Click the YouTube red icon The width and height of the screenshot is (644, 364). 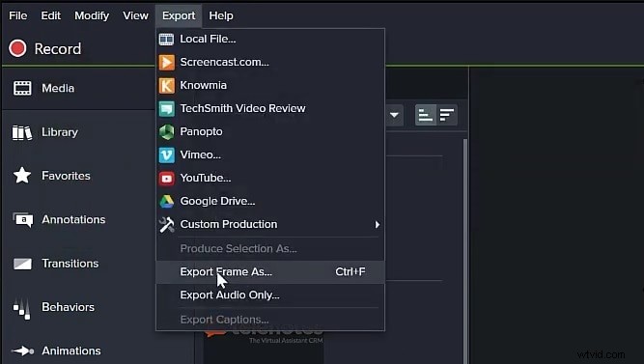pyautogui.click(x=167, y=179)
